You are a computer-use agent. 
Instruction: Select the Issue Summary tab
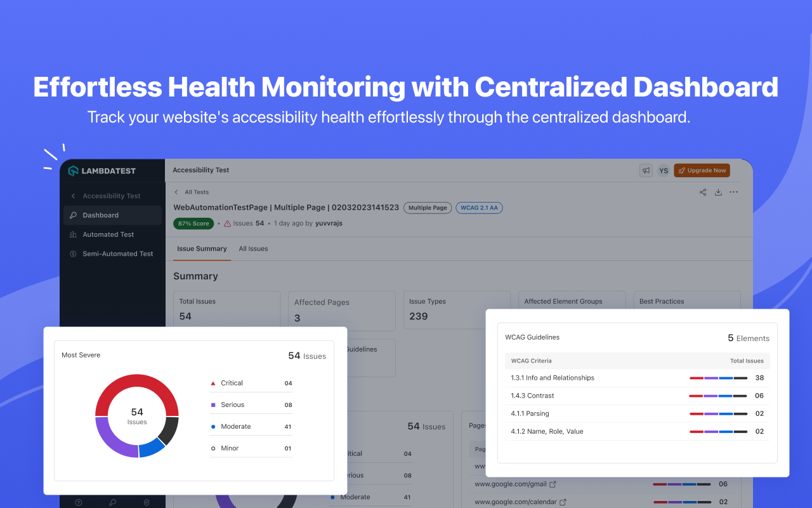pyautogui.click(x=202, y=248)
